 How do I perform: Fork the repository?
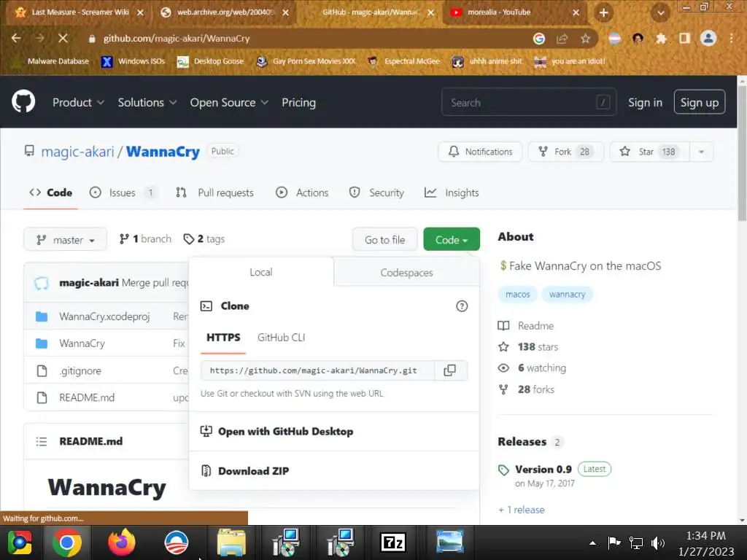(x=566, y=152)
